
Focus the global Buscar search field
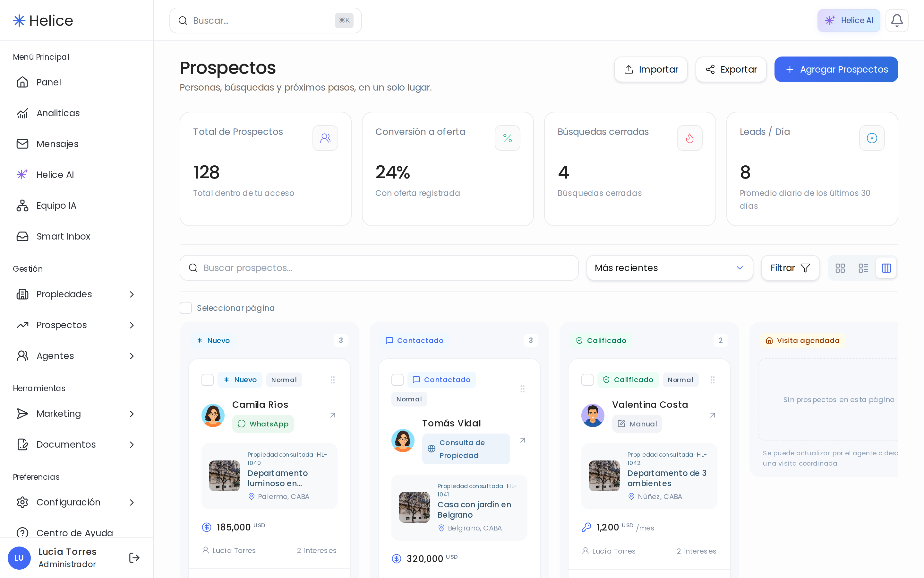point(265,21)
